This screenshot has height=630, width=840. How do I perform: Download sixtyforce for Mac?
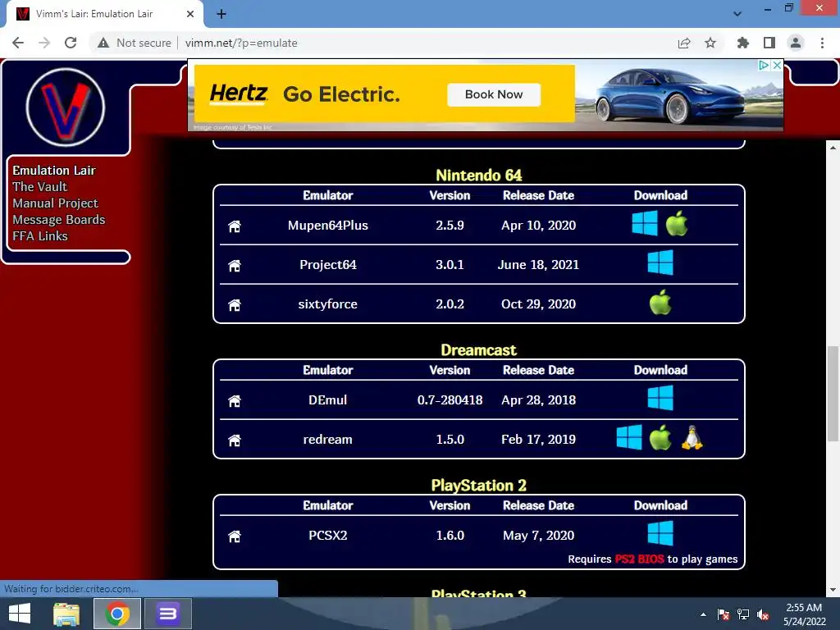point(660,302)
